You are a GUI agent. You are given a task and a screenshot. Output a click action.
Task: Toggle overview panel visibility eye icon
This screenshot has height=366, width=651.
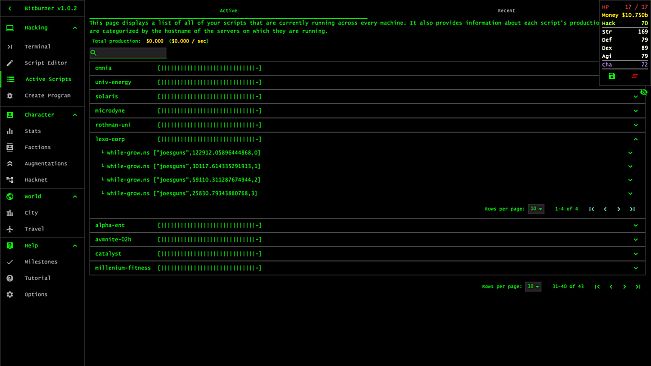(644, 93)
